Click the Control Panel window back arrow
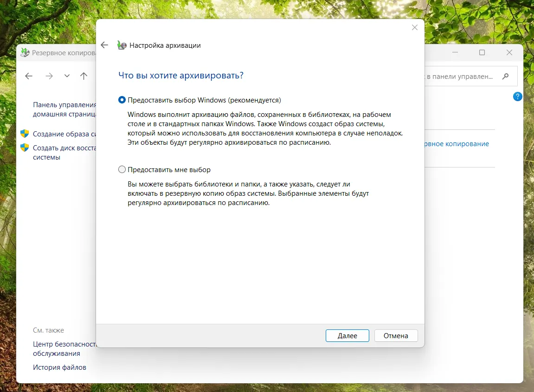This screenshot has width=534, height=392. click(x=29, y=76)
